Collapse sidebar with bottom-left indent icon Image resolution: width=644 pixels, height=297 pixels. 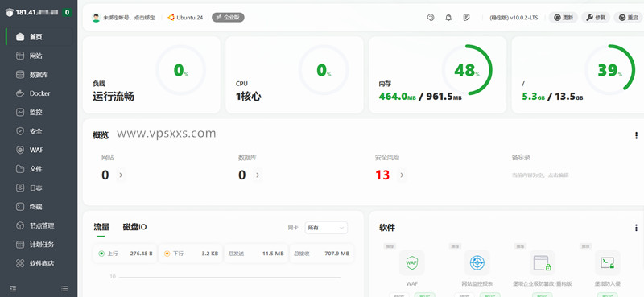click(13, 289)
